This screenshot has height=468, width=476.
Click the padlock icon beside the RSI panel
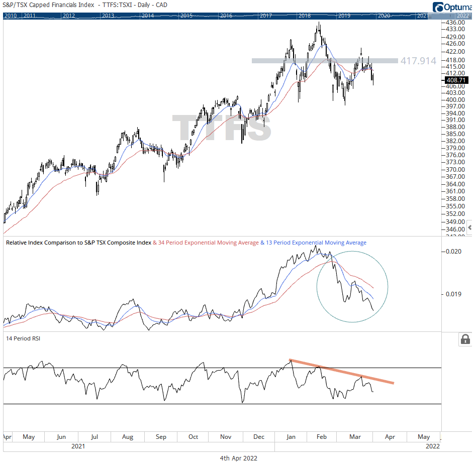pyautogui.click(x=465, y=339)
